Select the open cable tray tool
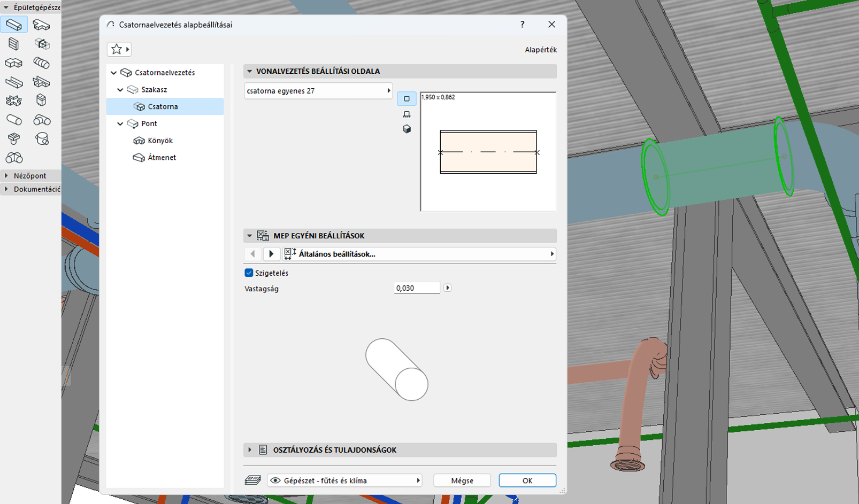859x504 pixels. tap(14, 82)
